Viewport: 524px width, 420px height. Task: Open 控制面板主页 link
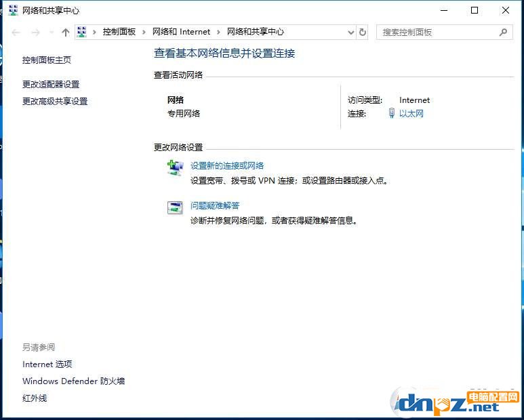47,60
